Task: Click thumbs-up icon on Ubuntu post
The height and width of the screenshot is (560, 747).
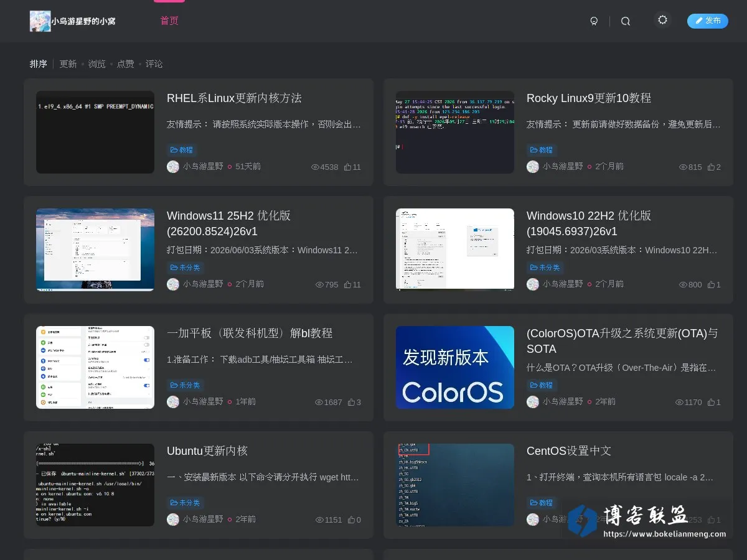Action: tap(351, 520)
